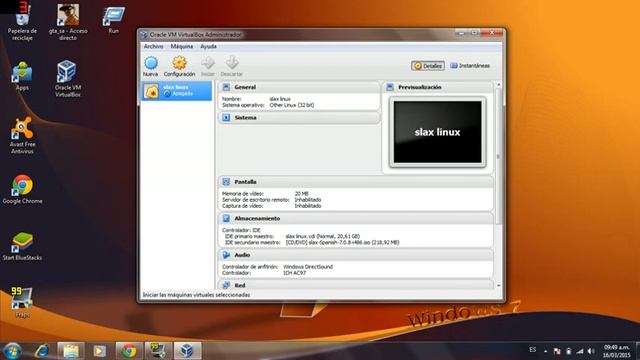The width and height of the screenshot is (640, 360).
Task: Open the Run desktop shortcut
Action: click(x=113, y=20)
